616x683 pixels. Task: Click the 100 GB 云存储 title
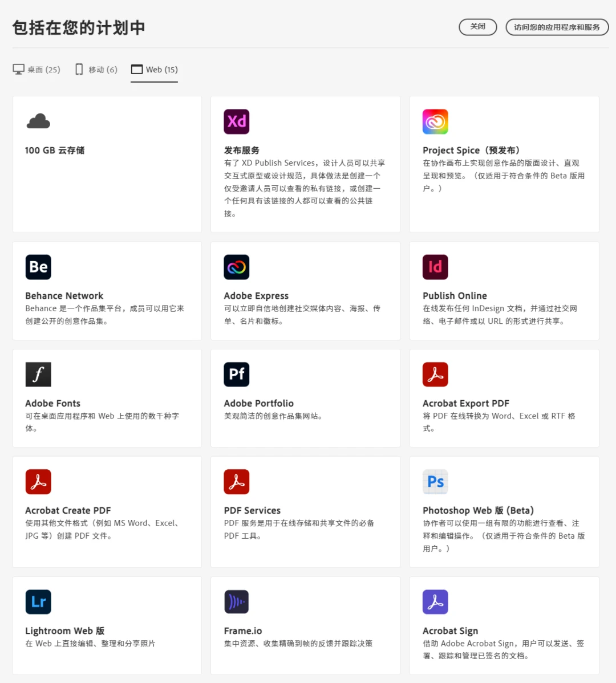pyautogui.click(x=55, y=151)
